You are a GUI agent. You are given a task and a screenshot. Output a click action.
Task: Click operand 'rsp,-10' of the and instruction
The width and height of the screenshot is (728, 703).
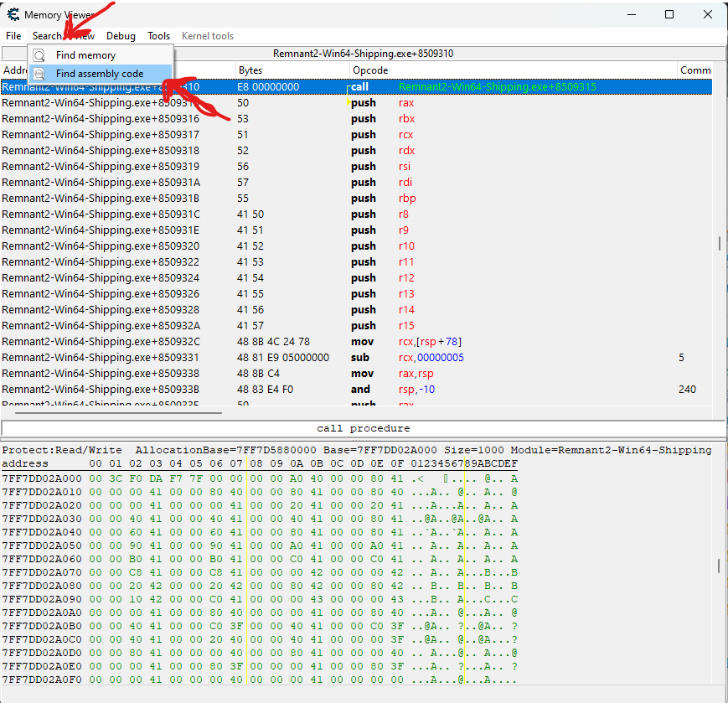(416, 390)
